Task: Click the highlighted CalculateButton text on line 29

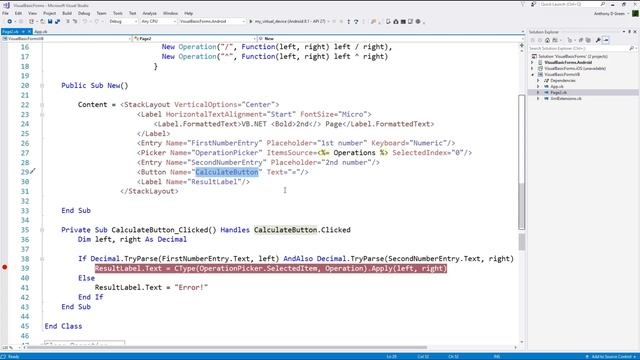Action: (x=227, y=172)
